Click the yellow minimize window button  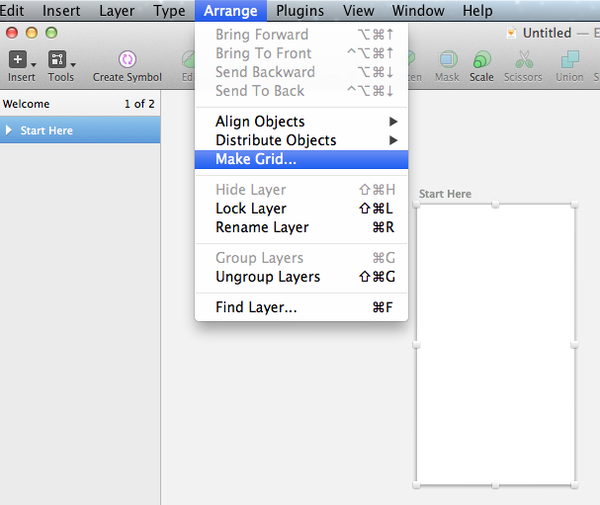point(31,33)
